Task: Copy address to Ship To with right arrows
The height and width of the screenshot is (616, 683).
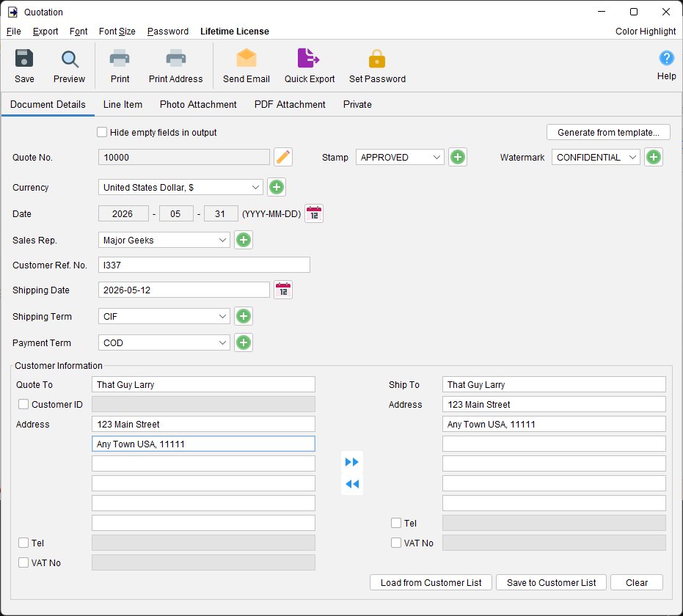Action: 352,462
